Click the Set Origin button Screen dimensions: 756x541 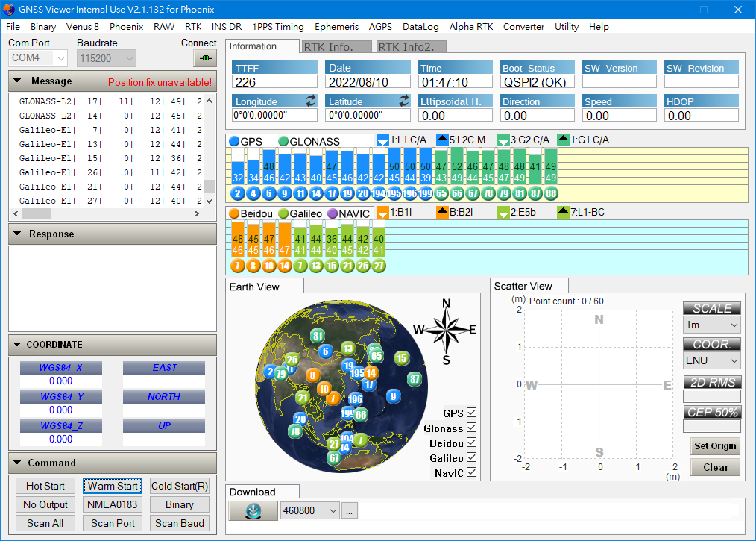click(715, 446)
